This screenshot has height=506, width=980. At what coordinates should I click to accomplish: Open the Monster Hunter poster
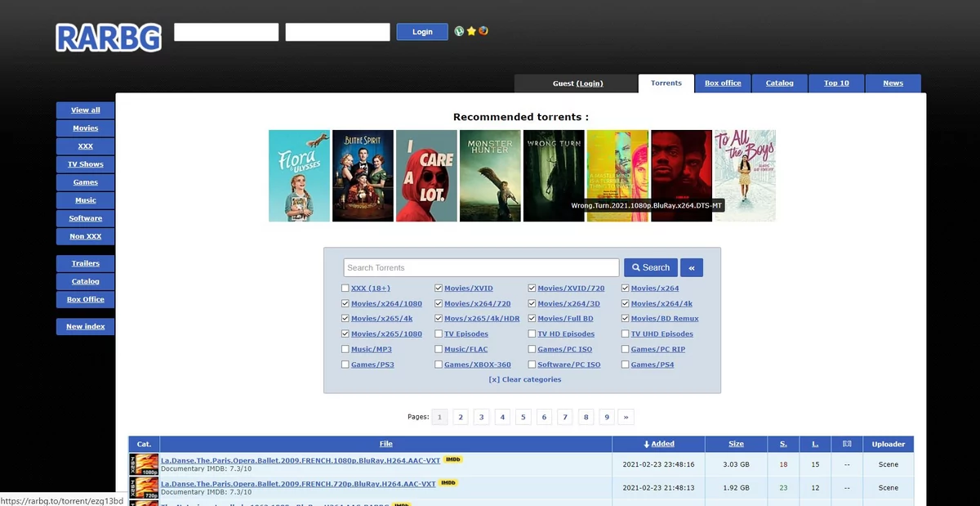tap(490, 176)
